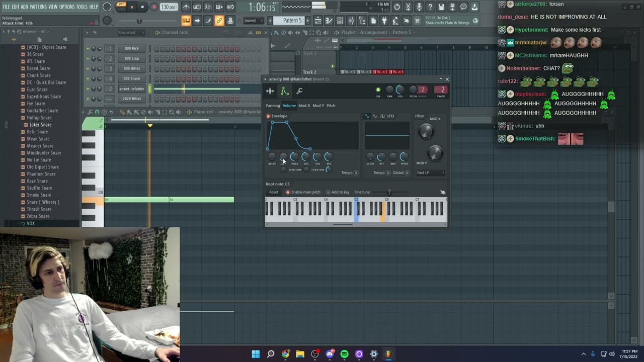Open the FILE menu

point(6,7)
